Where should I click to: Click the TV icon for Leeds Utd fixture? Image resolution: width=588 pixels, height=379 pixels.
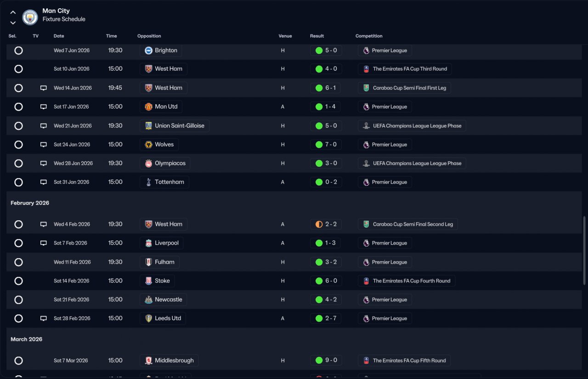[44, 318]
